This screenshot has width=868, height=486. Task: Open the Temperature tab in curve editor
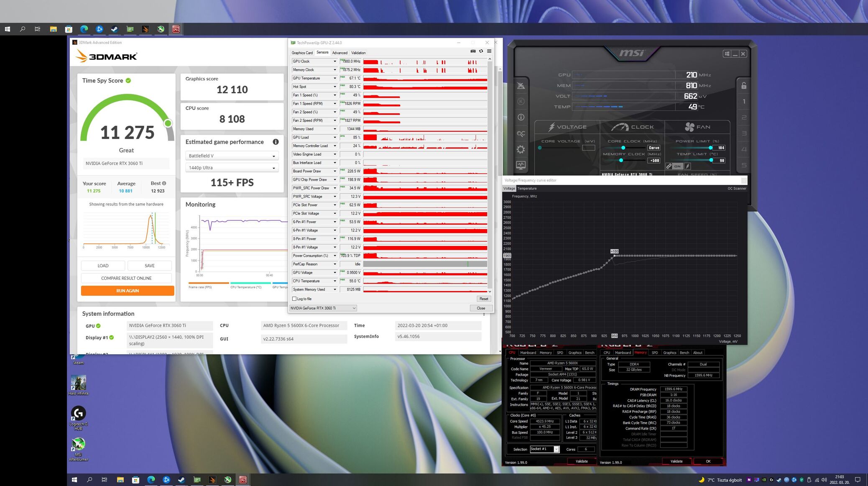tap(527, 189)
